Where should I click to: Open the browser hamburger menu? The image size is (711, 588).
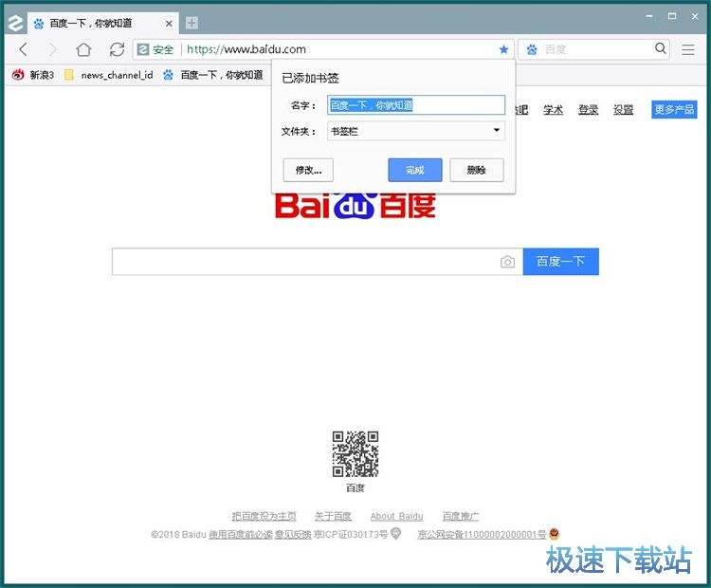(x=688, y=49)
